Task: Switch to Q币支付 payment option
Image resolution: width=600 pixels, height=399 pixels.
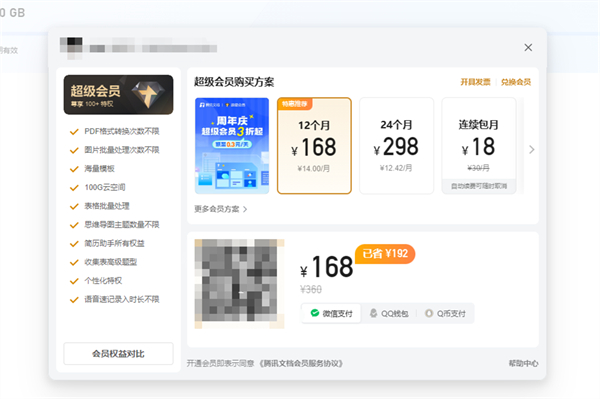Action: click(445, 313)
